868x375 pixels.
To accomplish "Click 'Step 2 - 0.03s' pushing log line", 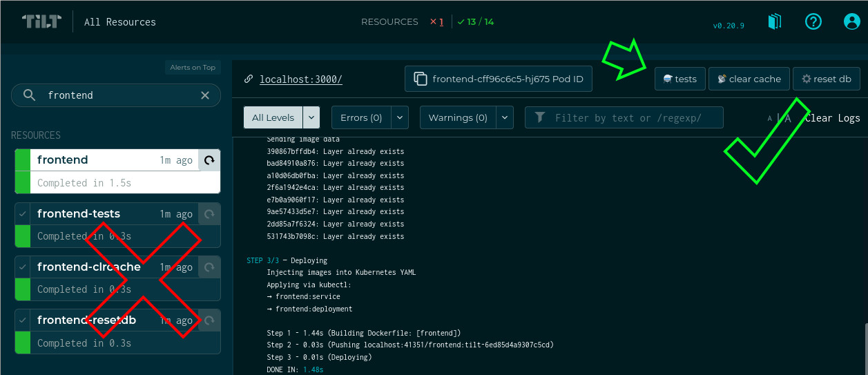I will 410,345.
